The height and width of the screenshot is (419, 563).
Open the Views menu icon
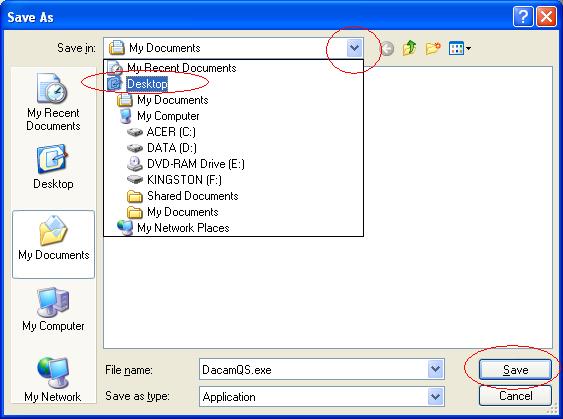(460, 48)
